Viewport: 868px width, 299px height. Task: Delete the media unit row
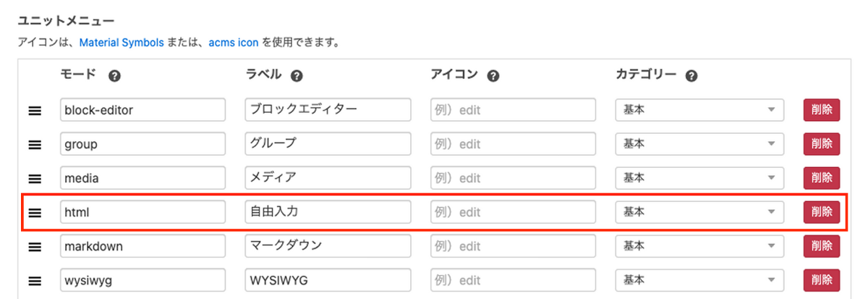coord(821,178)
